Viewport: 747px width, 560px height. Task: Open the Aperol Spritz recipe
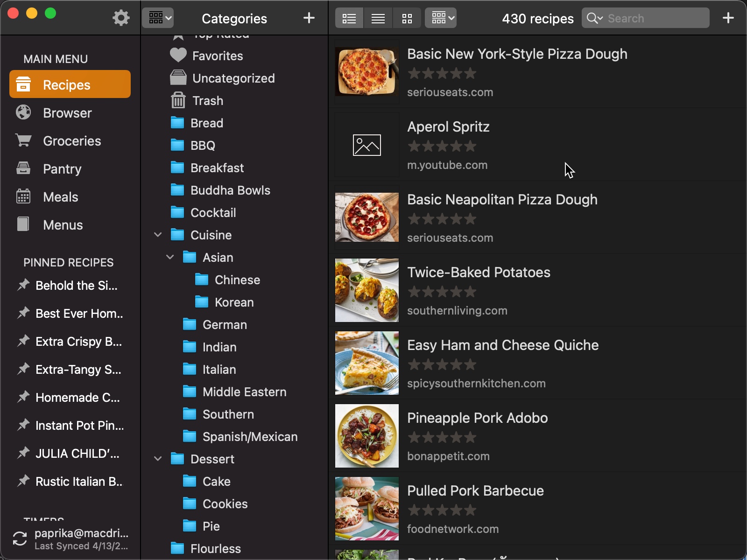537,145
